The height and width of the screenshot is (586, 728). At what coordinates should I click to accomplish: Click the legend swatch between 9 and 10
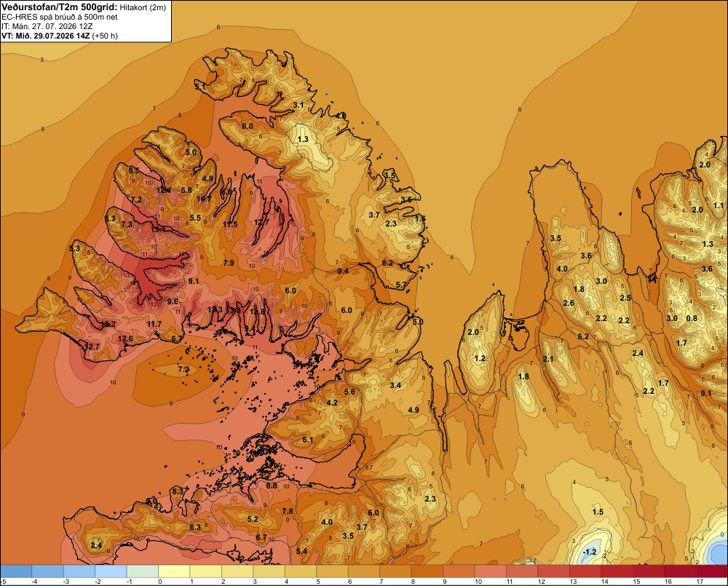(459, 571)
